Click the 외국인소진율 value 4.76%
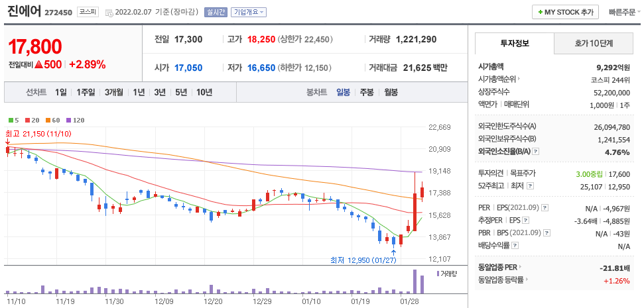The image size is (644, 308). [619, 152]
